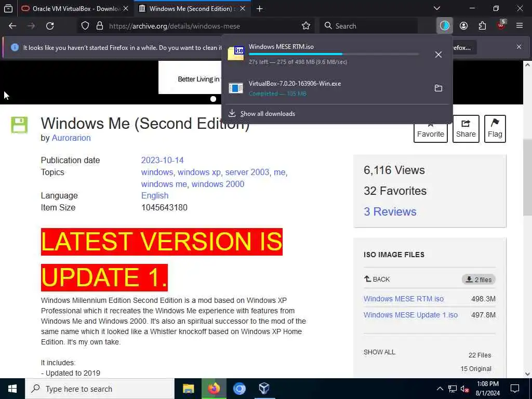532x399 pixels.
Task: Click the muted volume tray icon
Action: tap(465, 389)
